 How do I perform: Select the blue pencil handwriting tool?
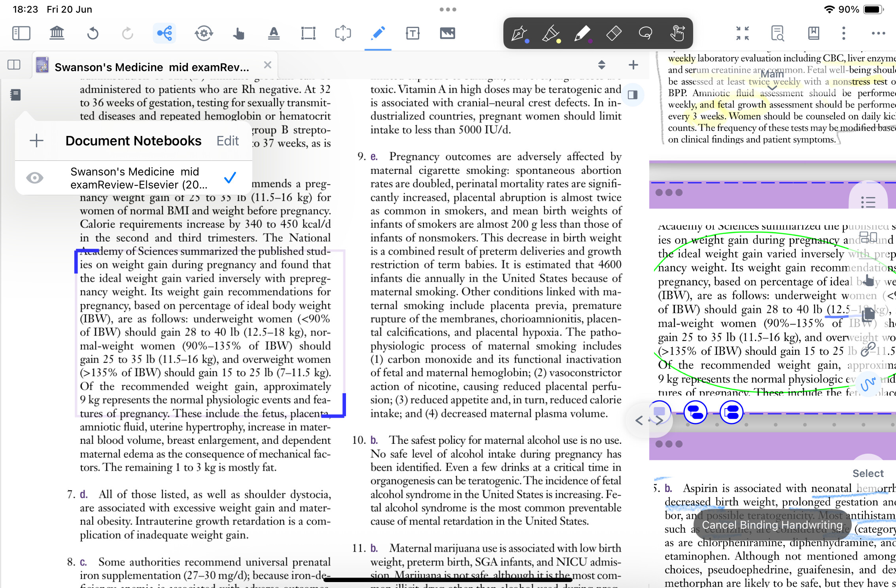tap(378, 33)
